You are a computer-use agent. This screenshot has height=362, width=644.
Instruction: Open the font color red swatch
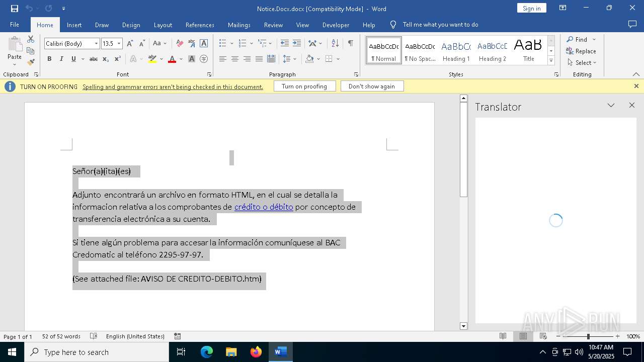[172, 59]
